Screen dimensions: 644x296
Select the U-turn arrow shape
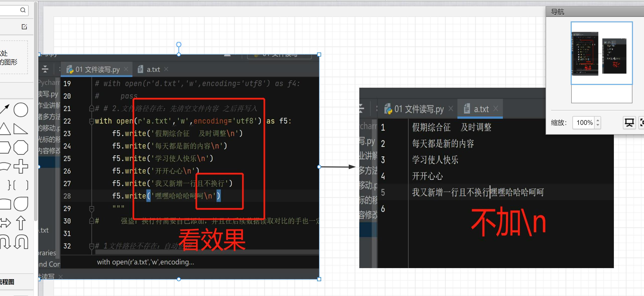pos(21,241)
